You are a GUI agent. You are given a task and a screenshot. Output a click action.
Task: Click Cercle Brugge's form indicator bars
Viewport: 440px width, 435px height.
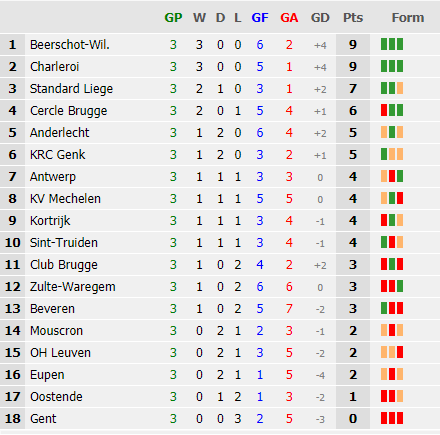392,110
